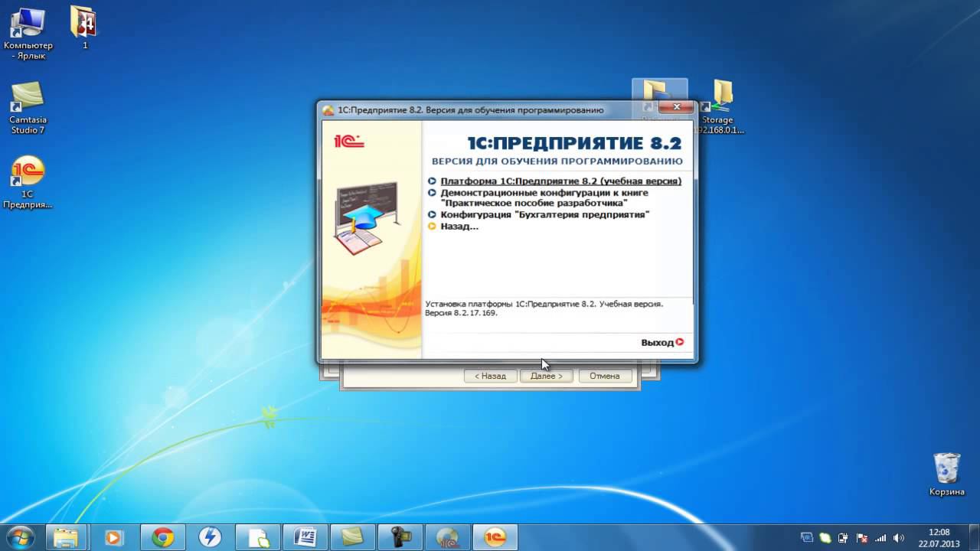Open the network signal tray icon
The width and height of the screenshot is (980, 551).
880,538
